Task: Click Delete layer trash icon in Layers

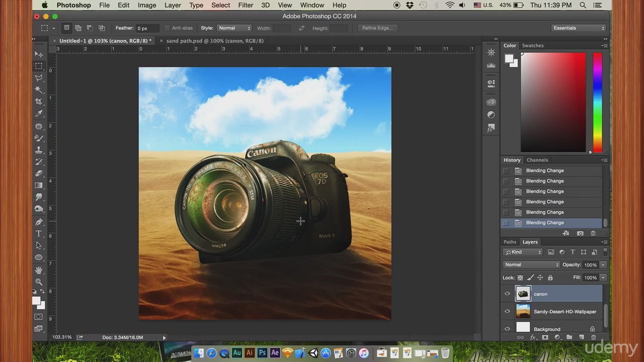Action: coord(593,337)
